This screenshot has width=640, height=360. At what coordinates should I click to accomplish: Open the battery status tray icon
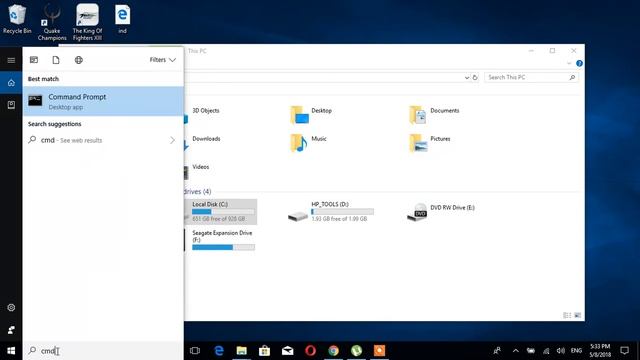531,351
